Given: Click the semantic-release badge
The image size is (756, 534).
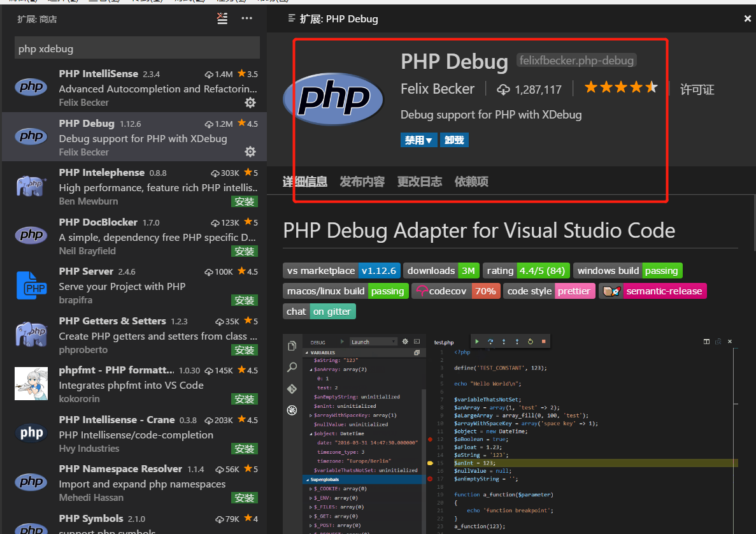Looking at the screenshot, I should 653,291.
